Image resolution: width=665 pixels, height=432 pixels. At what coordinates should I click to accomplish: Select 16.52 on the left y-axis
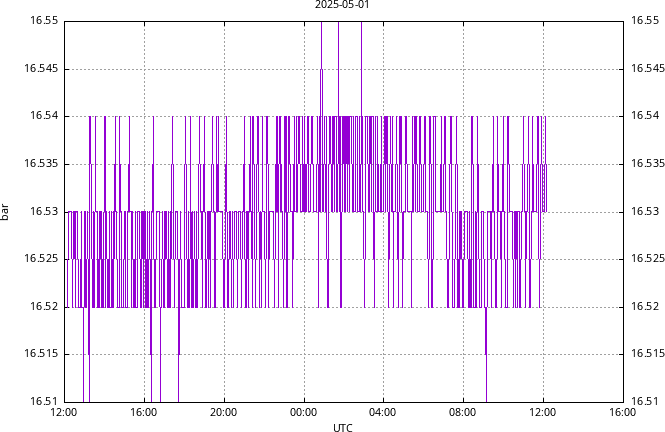coord(44,306)
